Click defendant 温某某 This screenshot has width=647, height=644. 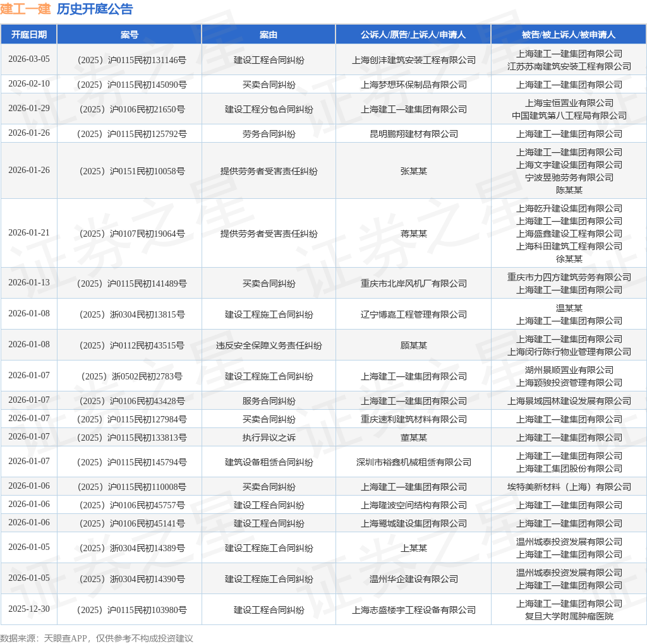(569, 308)
